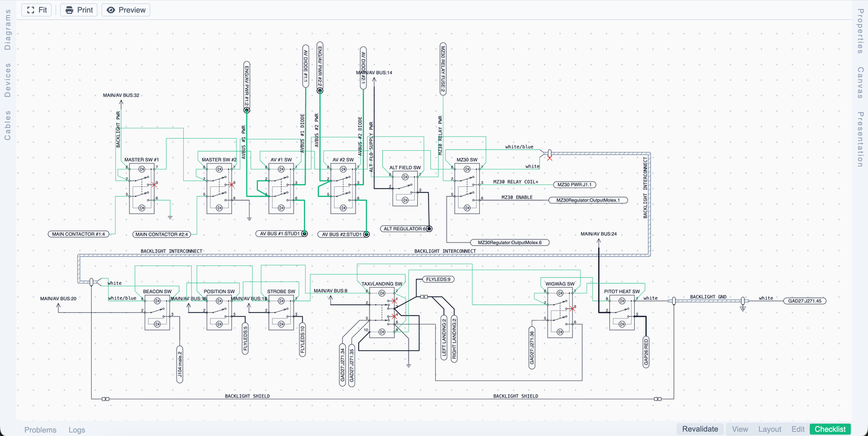Click the LEFT LANDING:2 connector label
Screen dimensions: 868x436
(444, 339)
